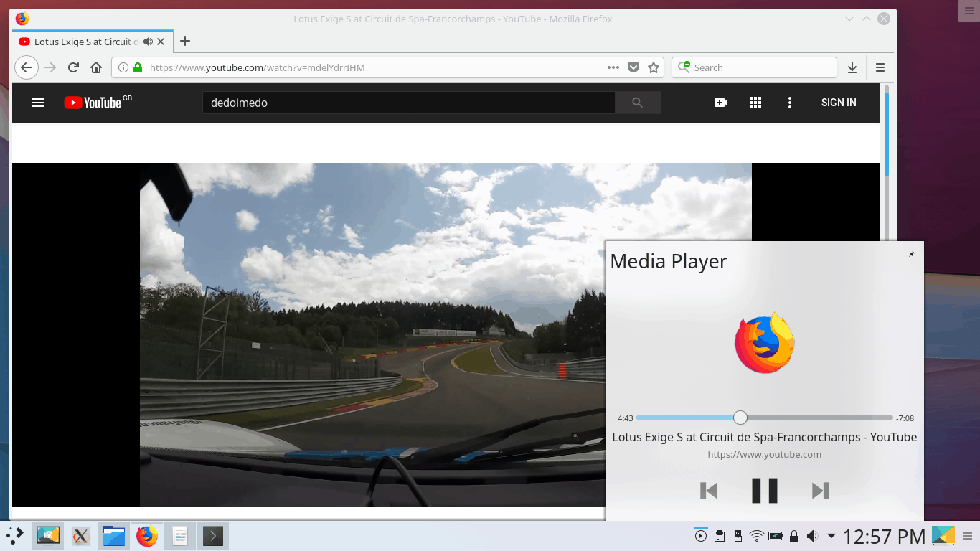Open the audio volume tray icon
Image resolution: width=980 pixels, height=551 pixels.
812,536
